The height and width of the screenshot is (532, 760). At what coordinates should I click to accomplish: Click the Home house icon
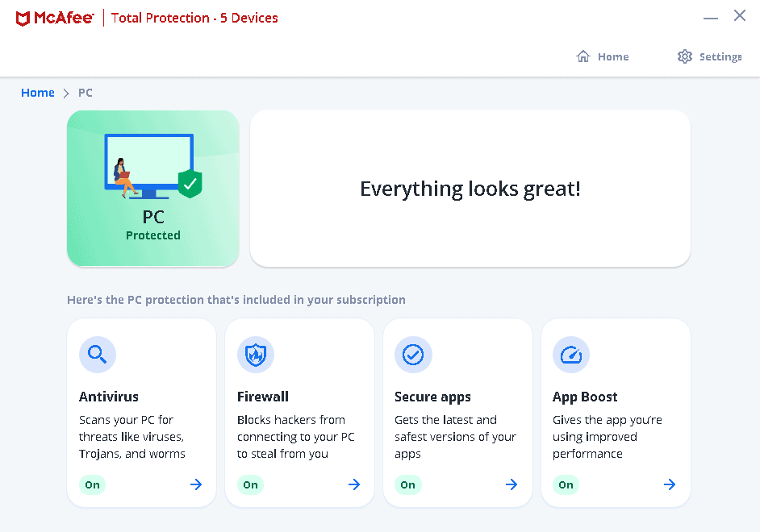[x=583, y=56]
